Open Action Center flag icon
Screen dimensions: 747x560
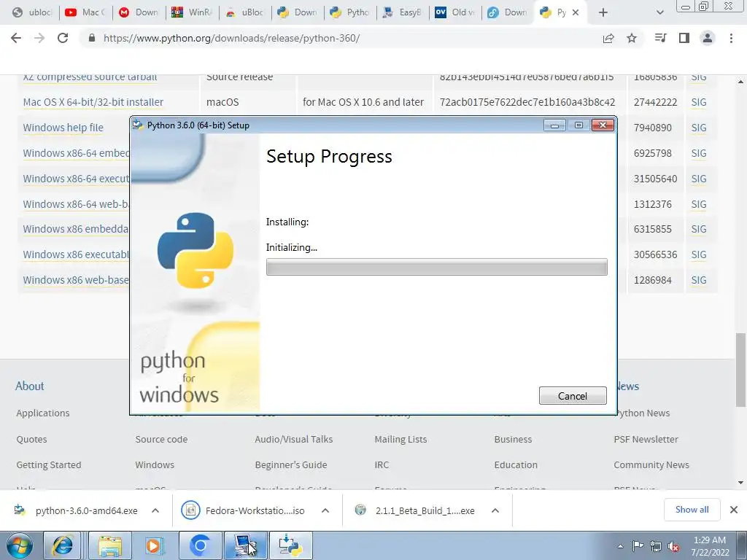(x=638, y=546)
